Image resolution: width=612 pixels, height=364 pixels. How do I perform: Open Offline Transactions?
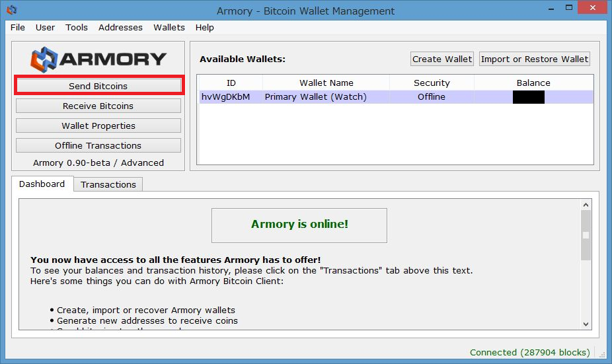(x=98, y=145)
